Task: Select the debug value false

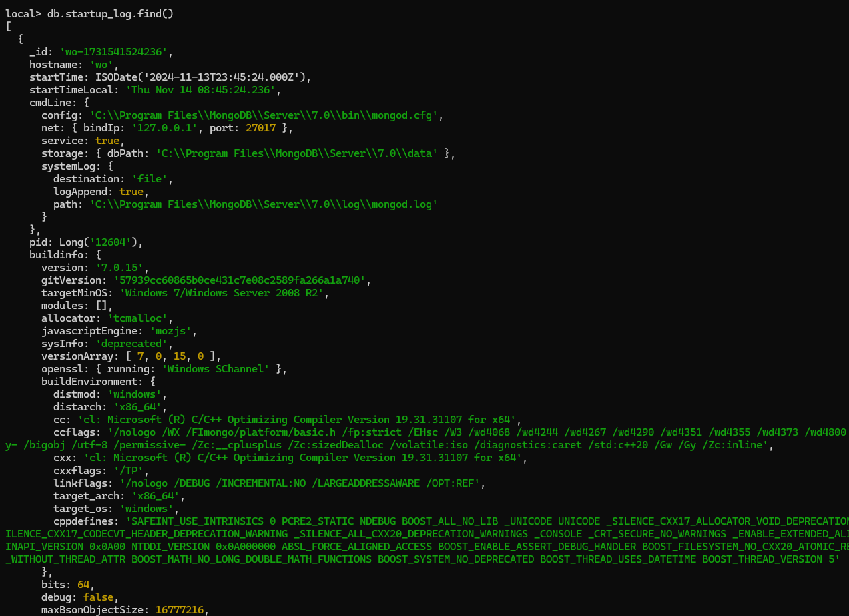Action: pyautogui.click(x=98, y=597)
